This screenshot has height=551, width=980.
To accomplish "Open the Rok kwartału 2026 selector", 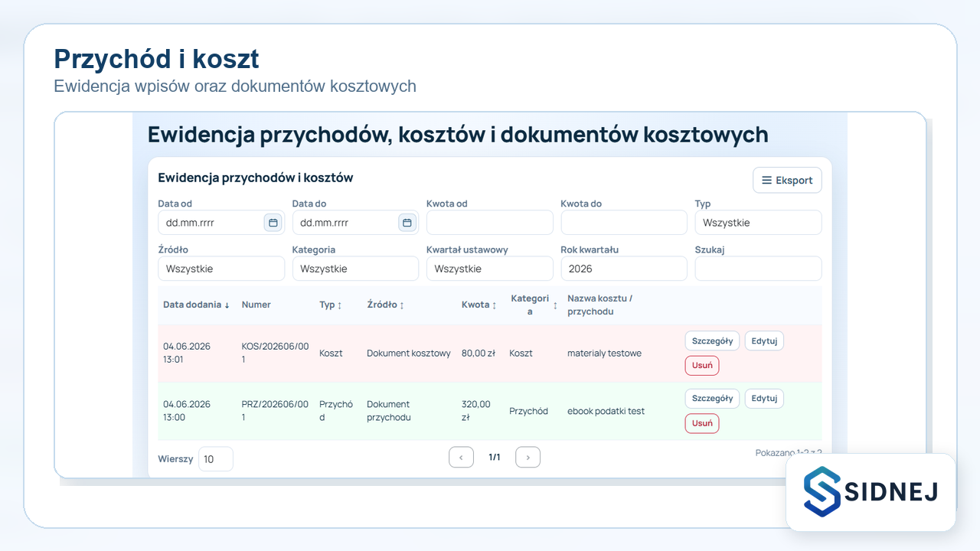I will click(x=624, y=269).
